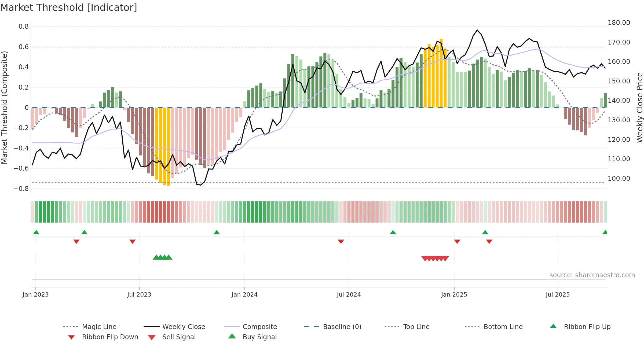
Task: Click the ribbon flip up marker near Feb 2025
Action: pos(485,232)
